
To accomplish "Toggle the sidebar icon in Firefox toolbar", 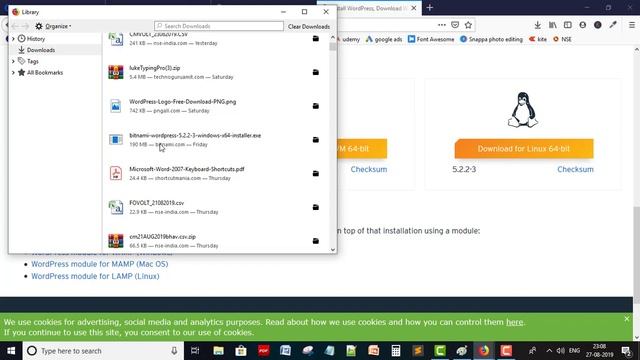I will pos(568,25).
